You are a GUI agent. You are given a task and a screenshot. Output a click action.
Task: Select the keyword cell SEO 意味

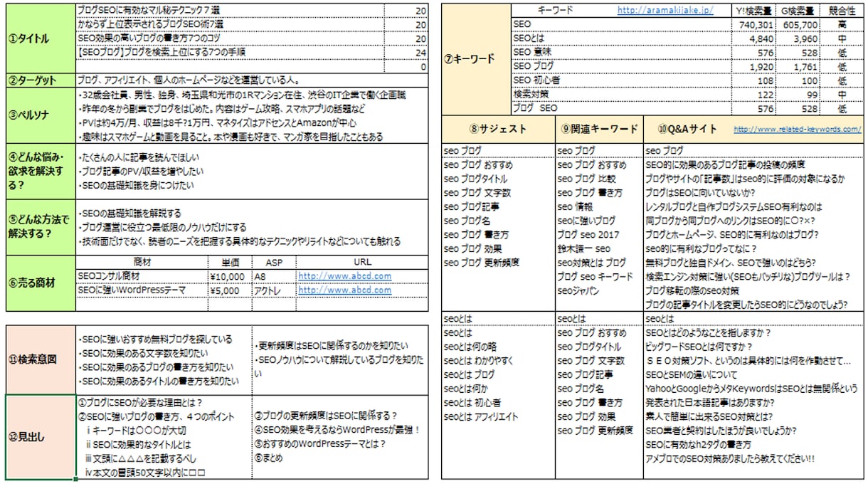click(621, 52)
